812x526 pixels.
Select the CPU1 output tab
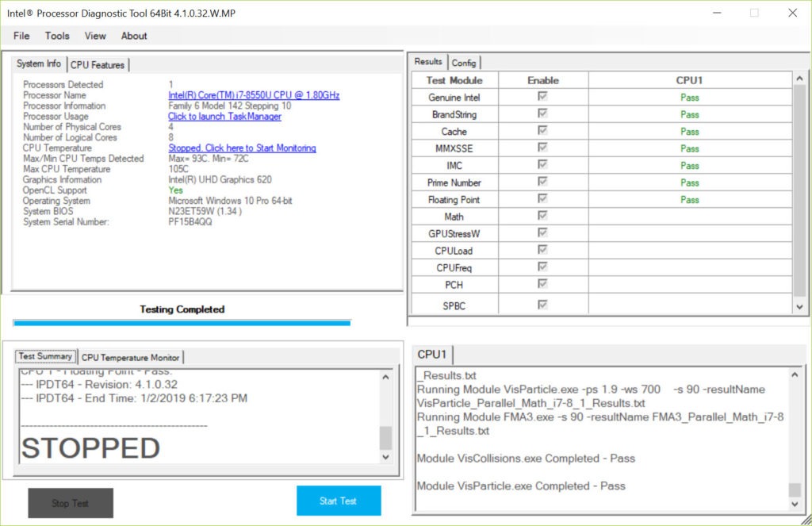coord(432,355)
